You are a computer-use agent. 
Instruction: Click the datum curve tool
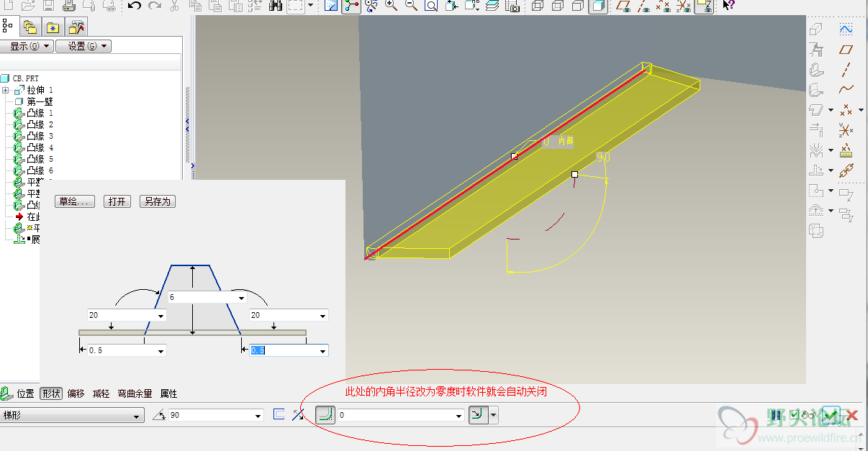(846, 90)
